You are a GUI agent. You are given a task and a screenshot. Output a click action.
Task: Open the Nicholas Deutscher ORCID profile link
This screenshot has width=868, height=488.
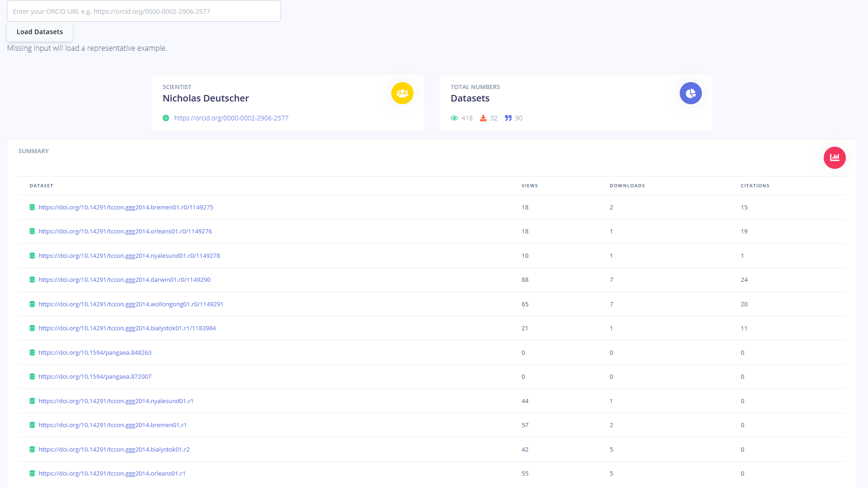pyautogui.click(x=231, y=118)
